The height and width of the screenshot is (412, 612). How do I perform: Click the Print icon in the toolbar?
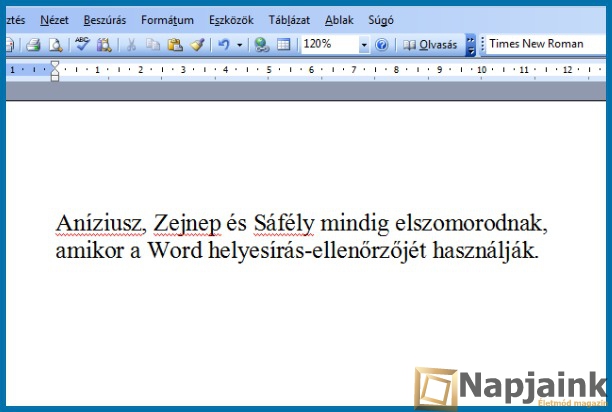click(33, 45)
